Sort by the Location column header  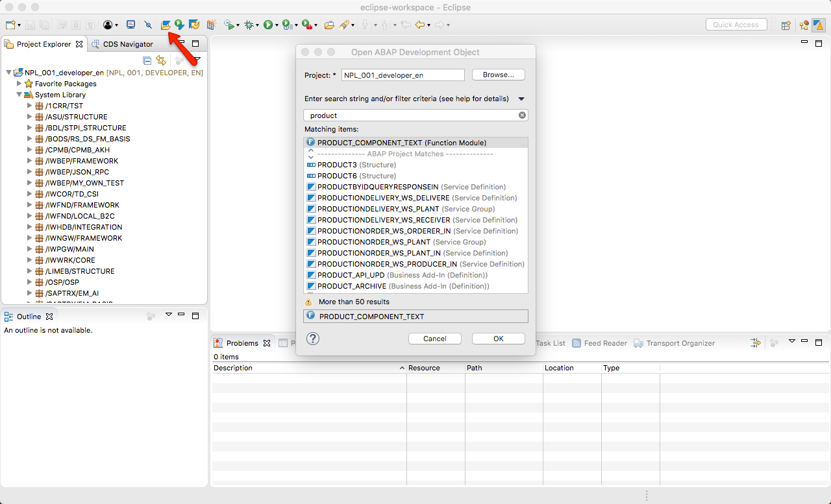pyautogui.click(x=572, y=368)
